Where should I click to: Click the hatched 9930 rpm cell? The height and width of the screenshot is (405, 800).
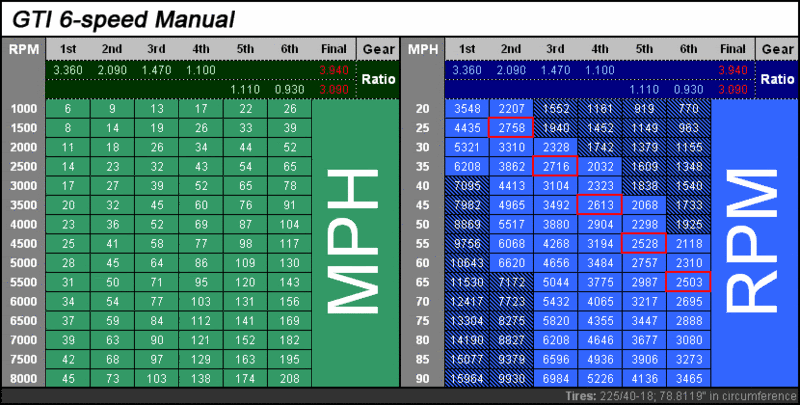coord(511,378)
